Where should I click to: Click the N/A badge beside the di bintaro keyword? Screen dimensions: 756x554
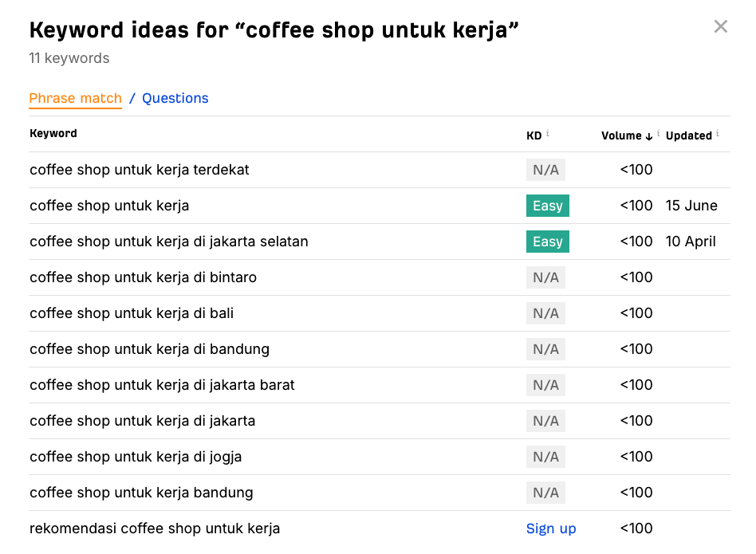click(x=545, y=277)
